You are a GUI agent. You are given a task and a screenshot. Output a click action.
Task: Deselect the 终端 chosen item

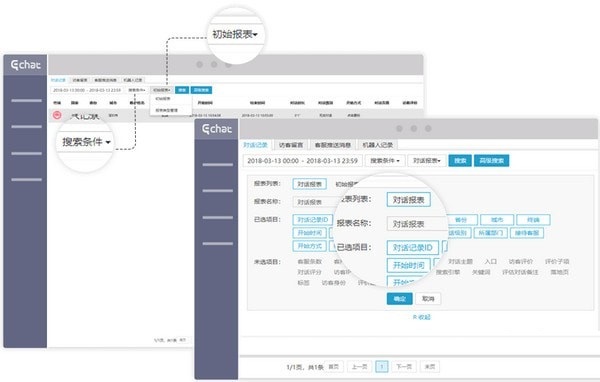pyautogui.click(x=533, y=220)
